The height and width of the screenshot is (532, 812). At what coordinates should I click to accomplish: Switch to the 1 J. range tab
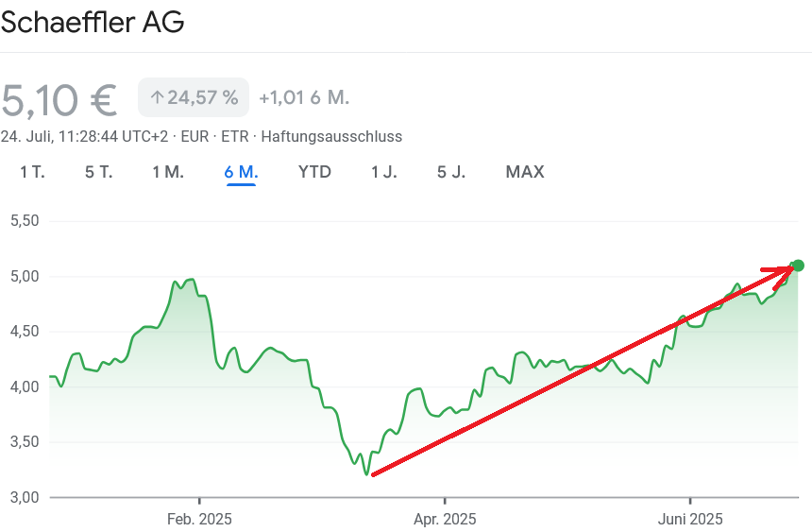[x=384, y=172]
